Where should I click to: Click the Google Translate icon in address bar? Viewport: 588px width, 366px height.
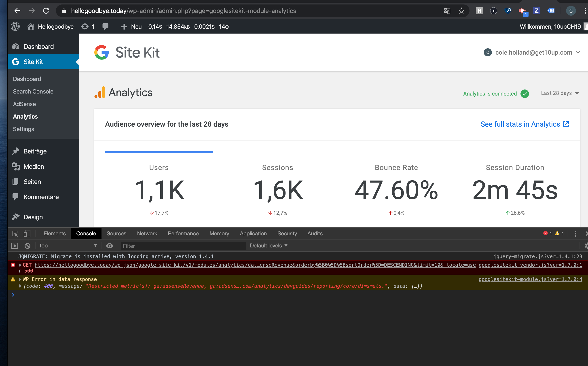pos(447,11)
